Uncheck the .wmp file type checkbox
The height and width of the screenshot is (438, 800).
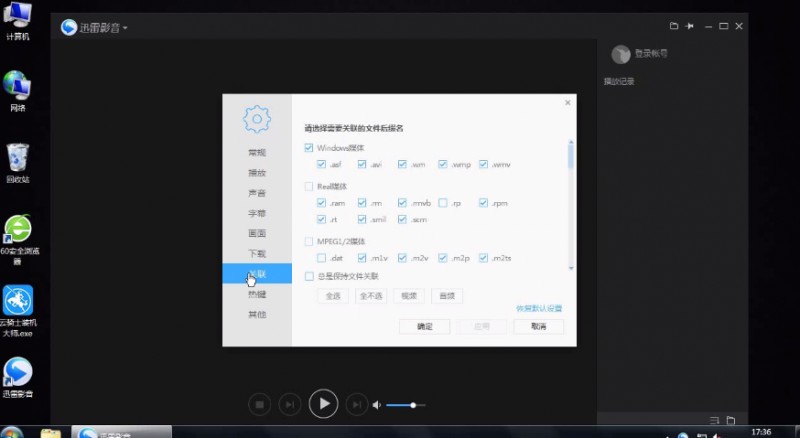pos(442,164)
